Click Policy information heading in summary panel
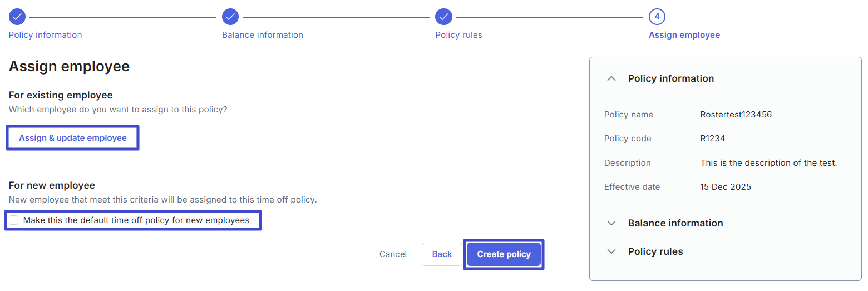Viewport: 868px width, 291px height. (x=671, y=78)
